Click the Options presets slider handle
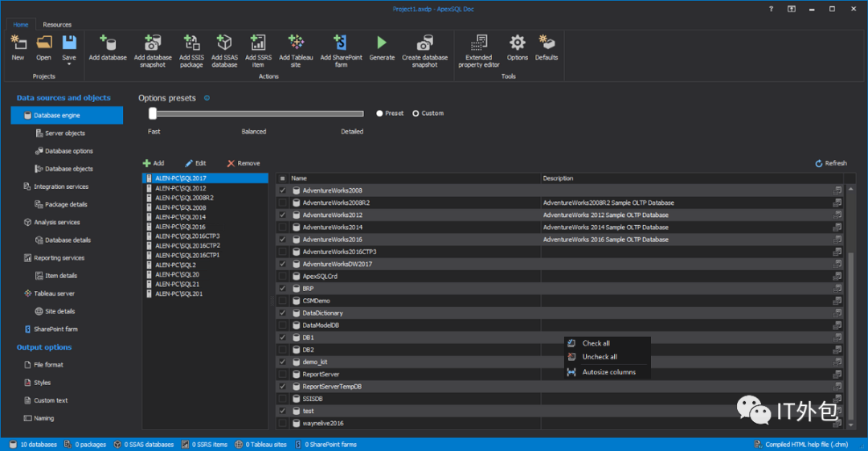Screen dimensions: 868x451 (153, 113)
